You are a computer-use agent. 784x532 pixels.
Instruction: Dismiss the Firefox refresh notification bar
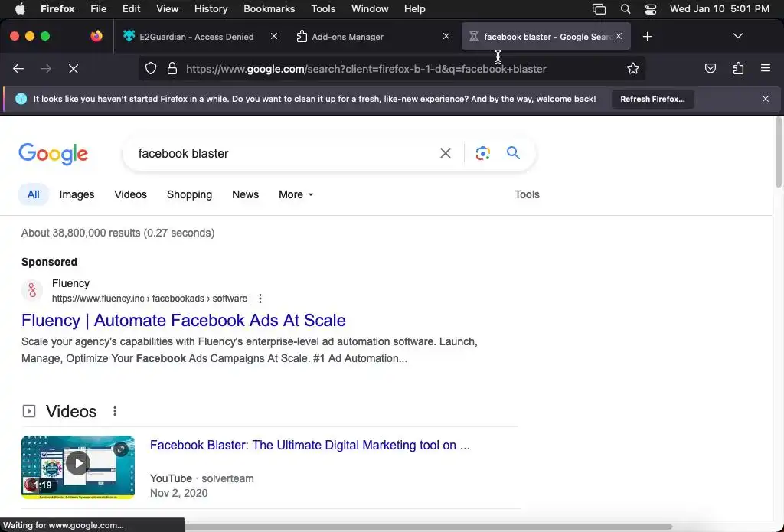point(765,99)
